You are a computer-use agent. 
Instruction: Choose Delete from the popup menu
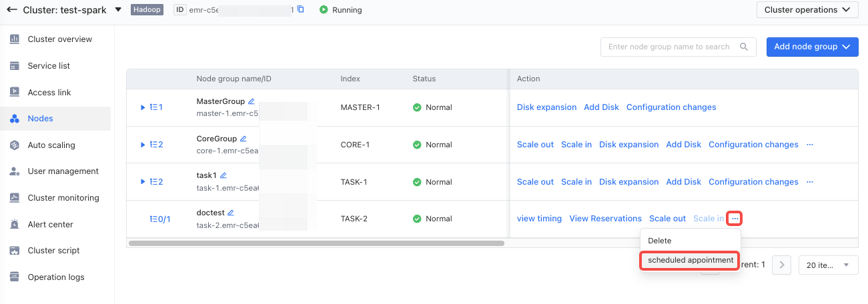[x=690, y=241]
